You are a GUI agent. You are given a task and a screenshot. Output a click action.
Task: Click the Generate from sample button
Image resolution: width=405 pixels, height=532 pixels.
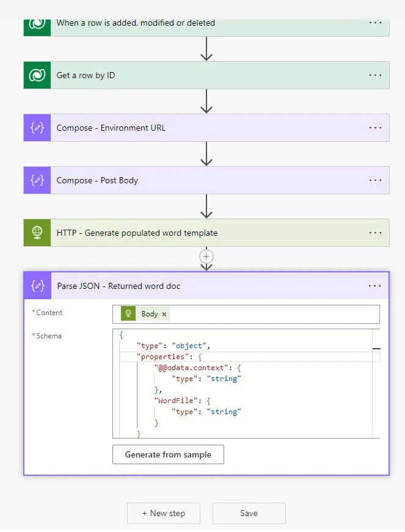coord(168,454)
